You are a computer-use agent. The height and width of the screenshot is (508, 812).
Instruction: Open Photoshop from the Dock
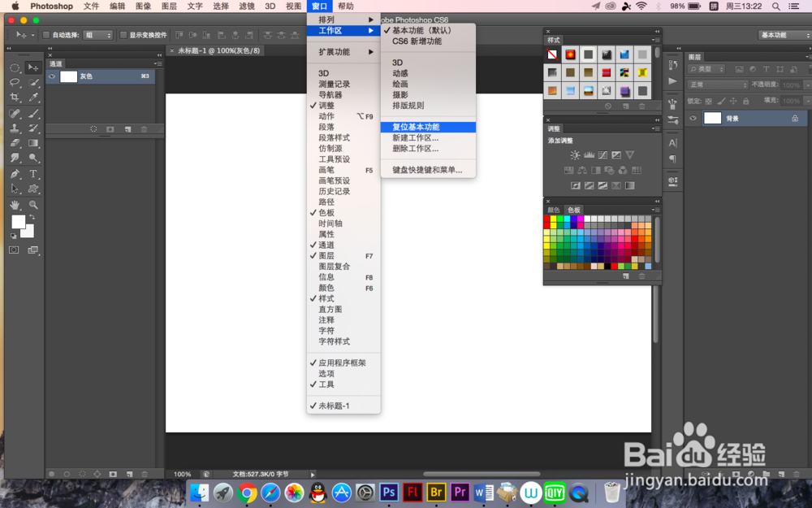tap(388, 492)
